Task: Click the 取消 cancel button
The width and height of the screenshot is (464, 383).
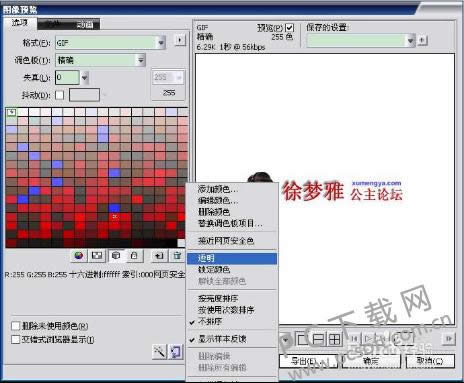Action: pos(430,361)
